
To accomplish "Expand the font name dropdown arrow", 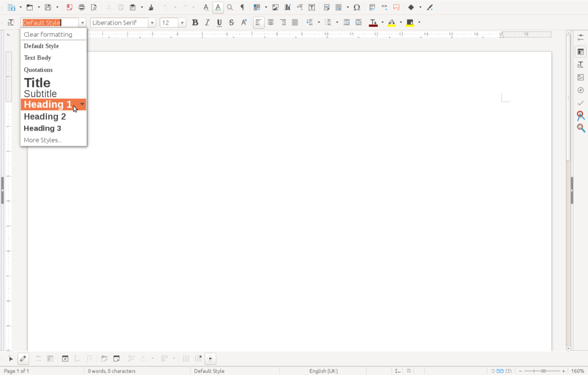I will (x=152, y=23).
